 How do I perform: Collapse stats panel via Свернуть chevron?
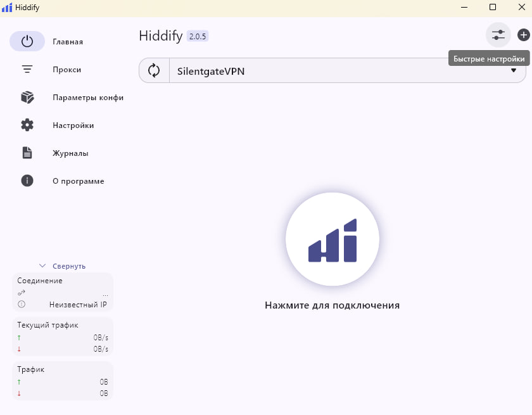(42, 265)
